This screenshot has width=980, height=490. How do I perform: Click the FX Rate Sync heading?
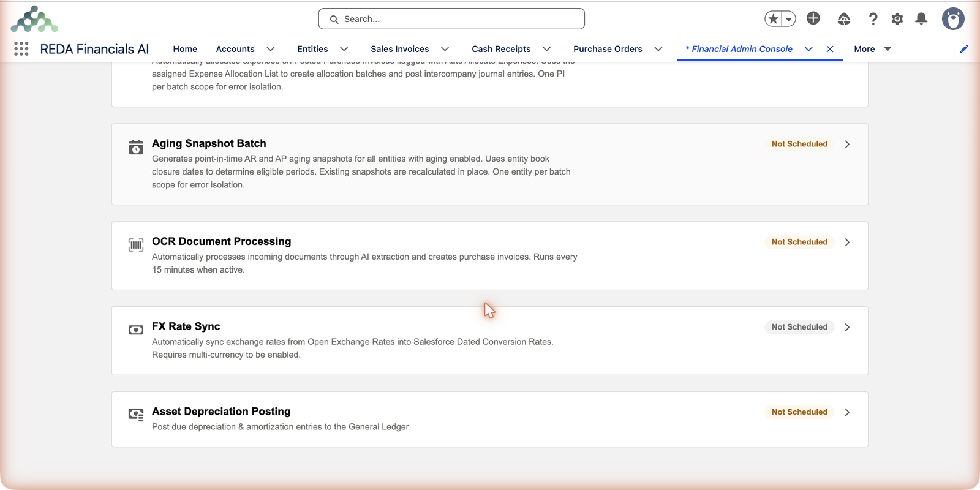coord(186,326)
